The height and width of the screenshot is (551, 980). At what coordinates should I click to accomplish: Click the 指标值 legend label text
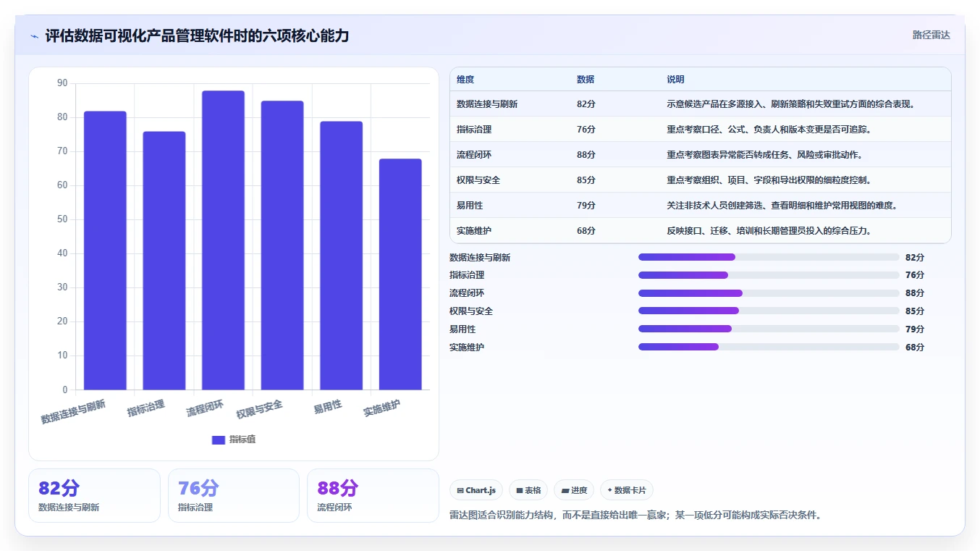(x=242, y=439)
